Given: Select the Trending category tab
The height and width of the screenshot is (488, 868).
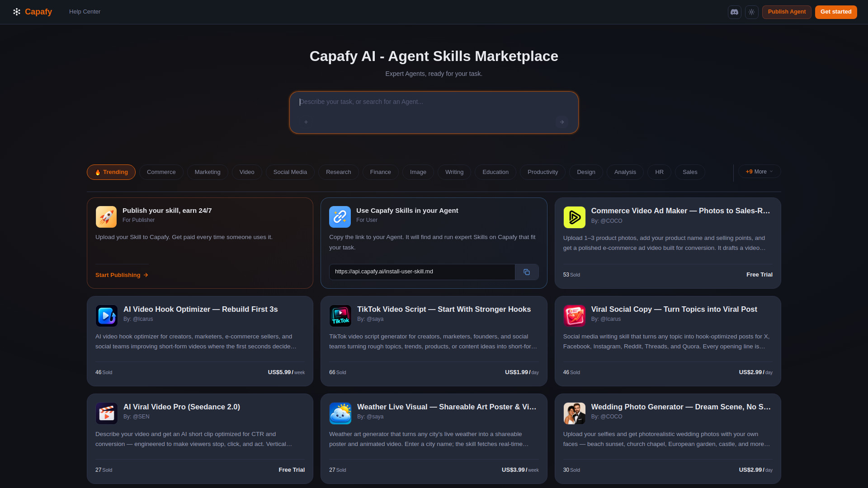Looking at the screenshot, I should [111, 172].
